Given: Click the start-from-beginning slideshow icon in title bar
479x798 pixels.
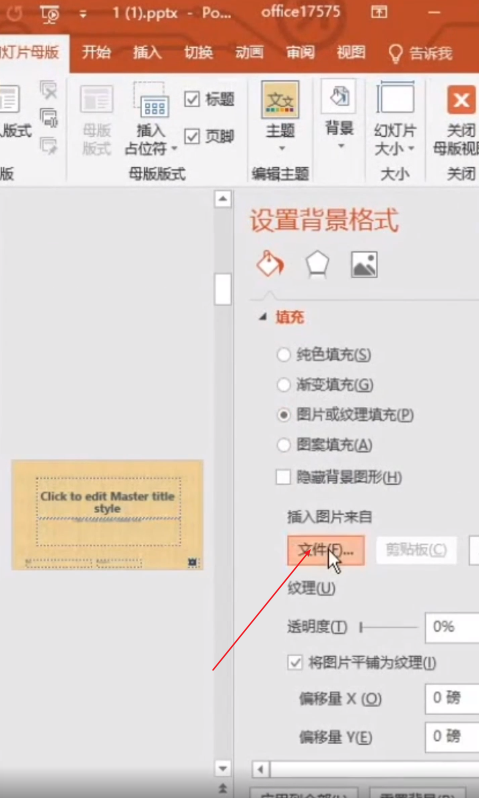Looking at the screenshot, I should pos(50,15).
